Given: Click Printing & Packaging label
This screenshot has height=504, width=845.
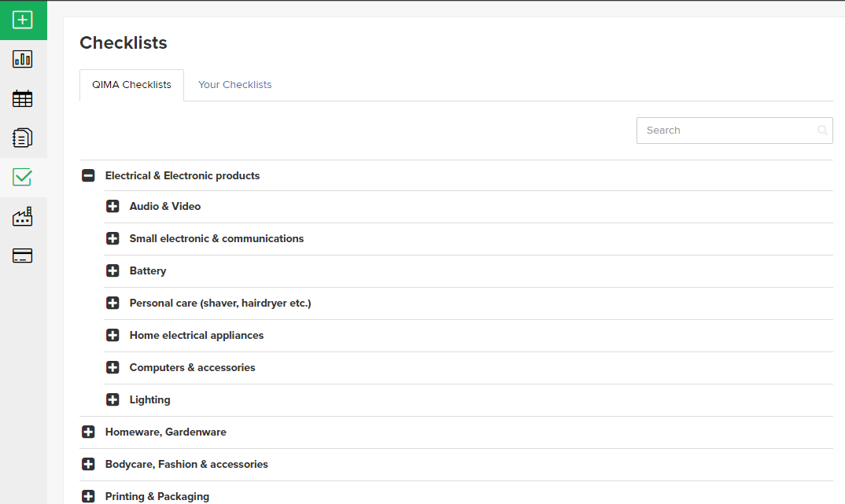Looking at the screenshot, I should point(157,496).
